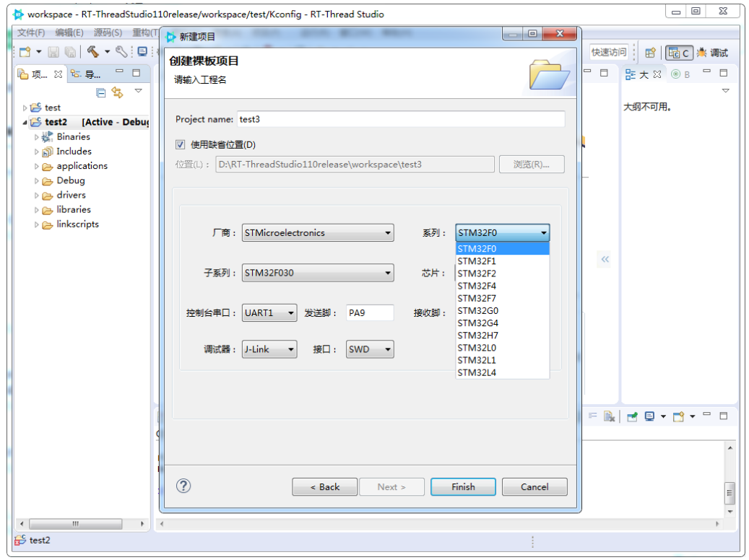Viewport: 749px width, 560px height.
Task: Switch to the 调试 debug perspective
Action: tap(712, 53)
